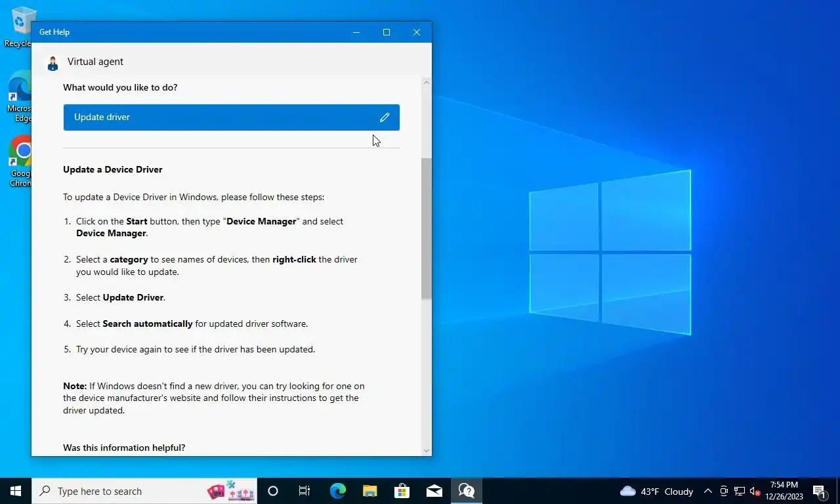Screen dimensions: 840x504
Task: Show hidden system tray icons
Action: 707,491
